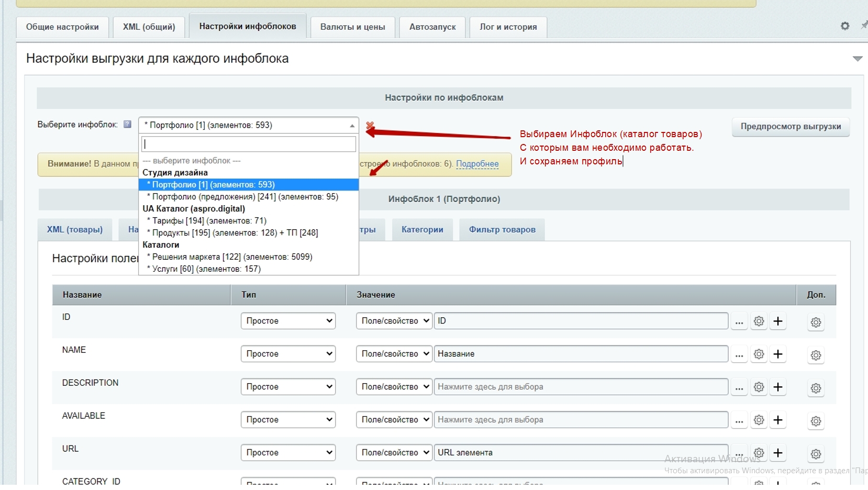The width and height of the screenshot is (868, 490).
Task: Follow the Подробнее link in the warning
Action: [477, 164]
